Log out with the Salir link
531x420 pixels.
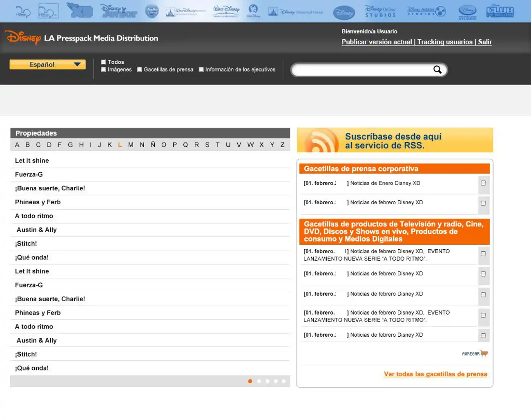click(x=485, y=42)
